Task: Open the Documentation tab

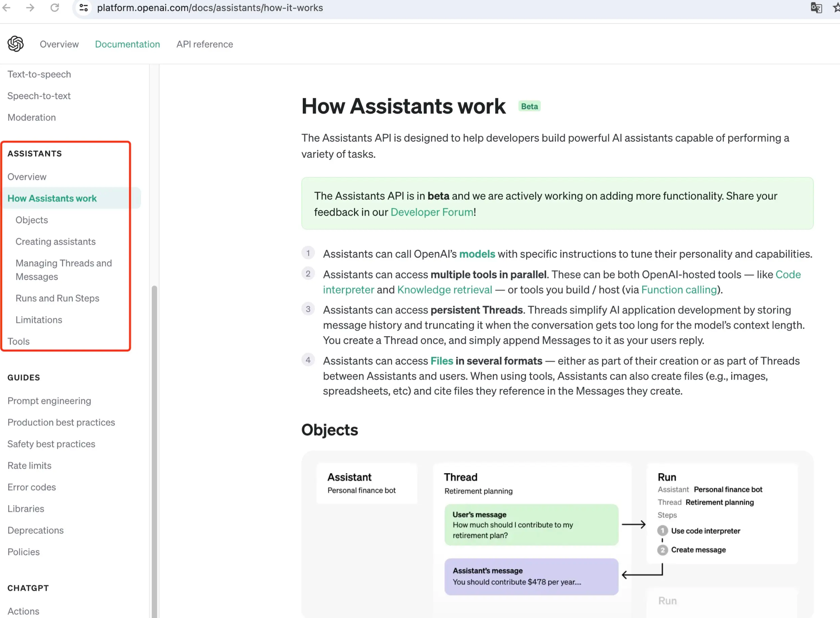Action: click(x=127, y=44)
